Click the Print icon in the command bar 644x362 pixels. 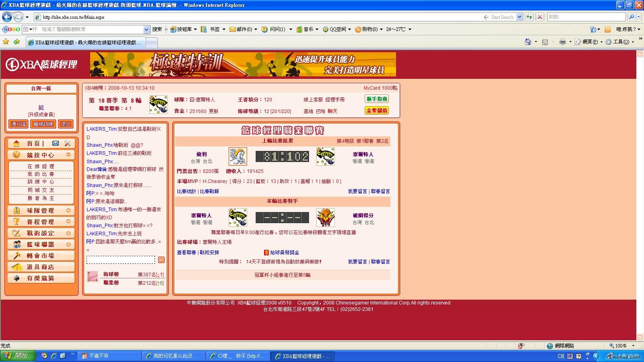[x=563, y=42]
